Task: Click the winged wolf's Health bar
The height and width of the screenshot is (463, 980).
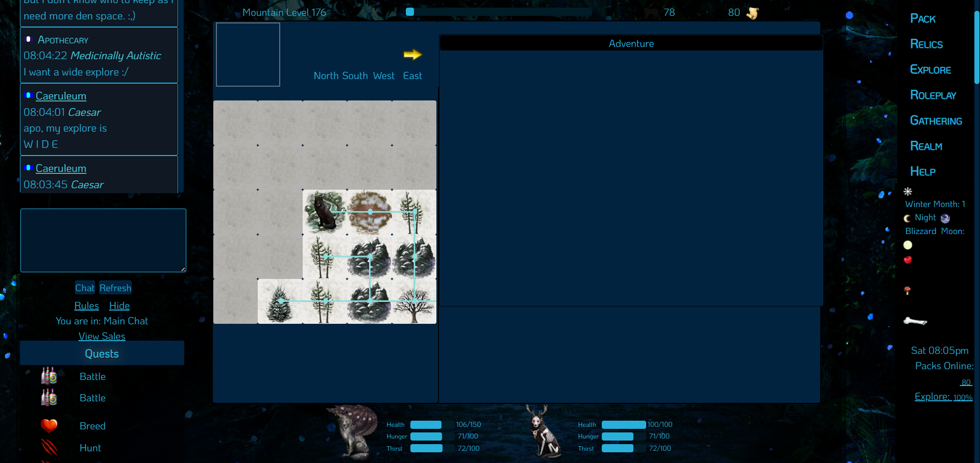Action: [432, 425]
